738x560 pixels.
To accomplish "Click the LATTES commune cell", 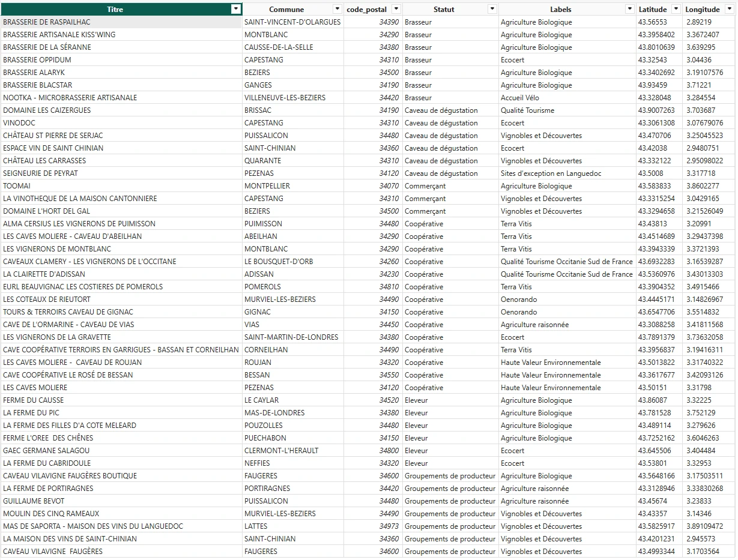I will 256,526.
